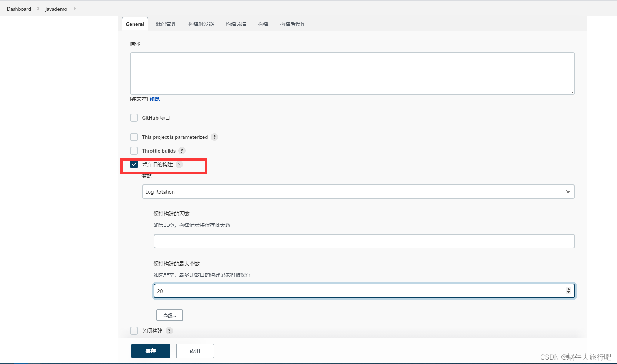
Task: Open javademo breadcrumb link
Action: pyautogui.click(x=56, y=9)
